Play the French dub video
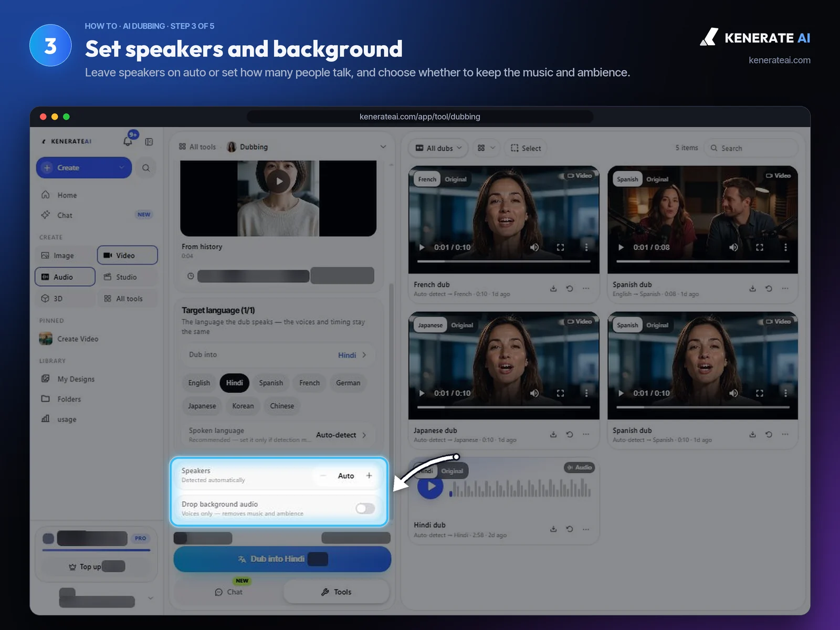Image resolution: width=840 pixels, height=630 pixels. pos(422,247)
